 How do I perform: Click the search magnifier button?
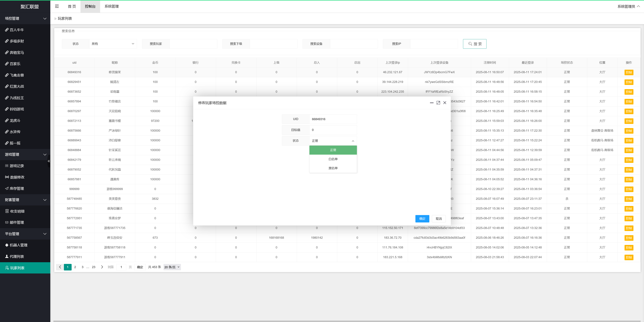click(474, 44)
